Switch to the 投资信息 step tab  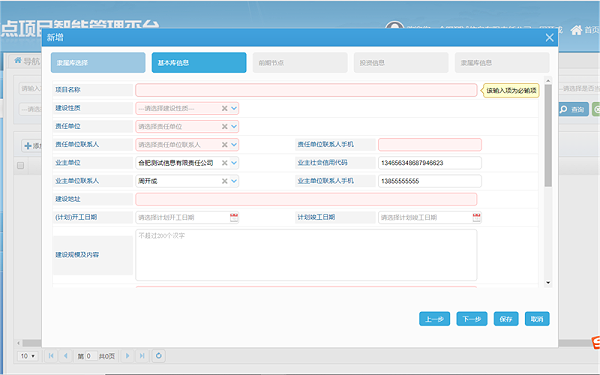click(401, 63)
